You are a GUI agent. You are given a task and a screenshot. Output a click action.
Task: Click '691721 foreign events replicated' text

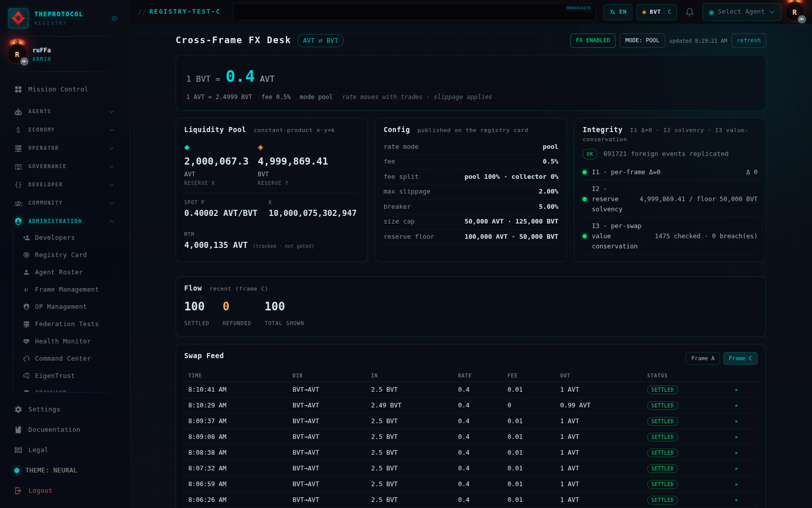[x=666, y=154]
